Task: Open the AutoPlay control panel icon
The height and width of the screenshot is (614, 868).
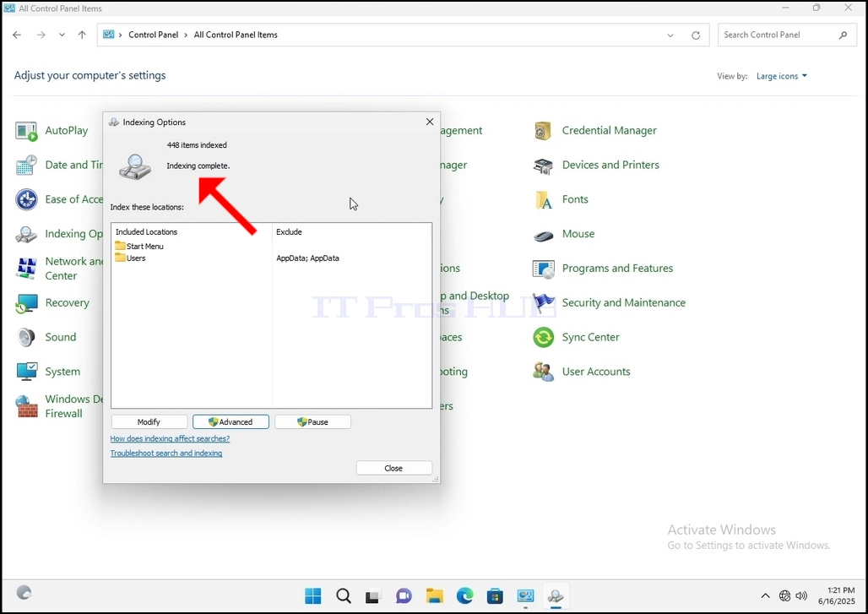Action: [x=26, y=131]
